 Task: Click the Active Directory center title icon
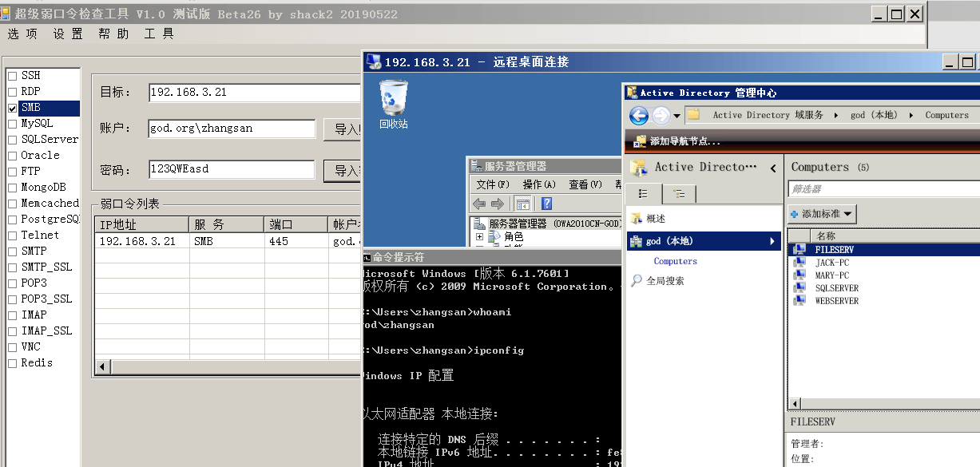tap(632, 93)
